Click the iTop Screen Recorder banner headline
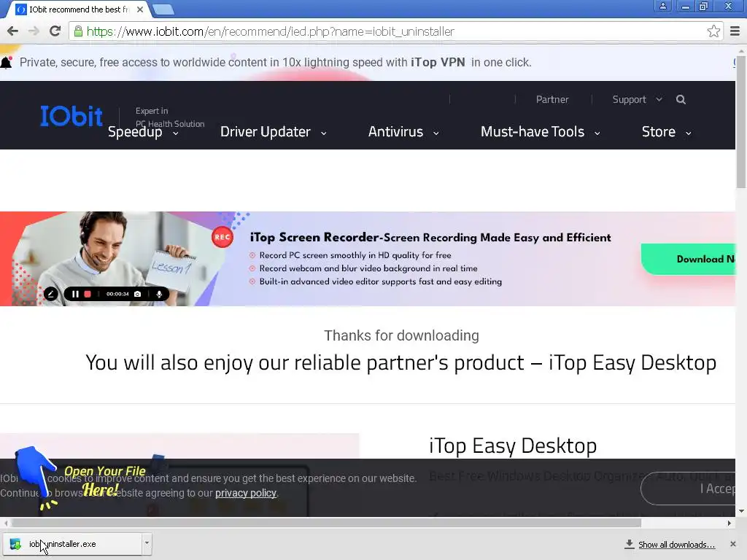The width and height of the screenshot is (747, 560). coord(430,237)
